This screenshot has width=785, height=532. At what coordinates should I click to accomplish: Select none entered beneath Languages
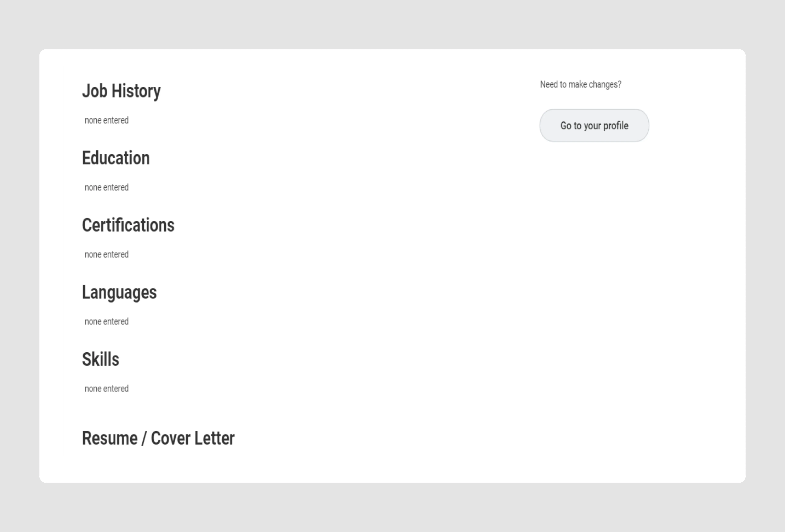pos(106,321)
